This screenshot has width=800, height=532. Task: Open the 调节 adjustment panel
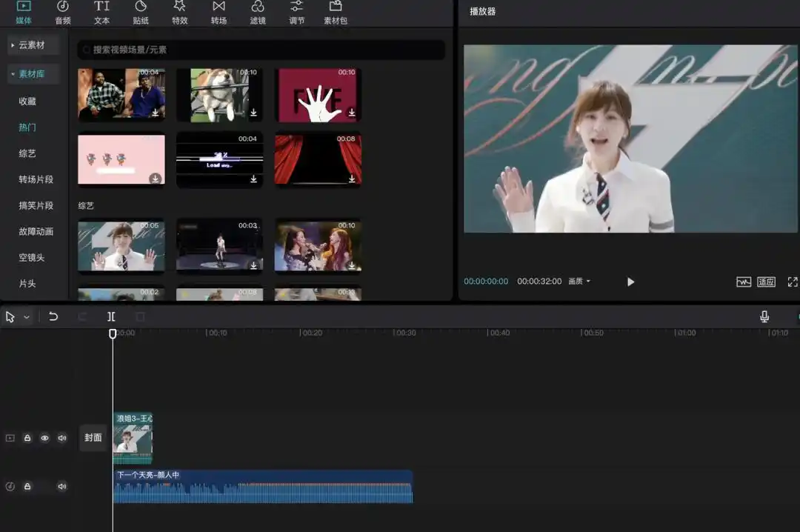[296, 13]
